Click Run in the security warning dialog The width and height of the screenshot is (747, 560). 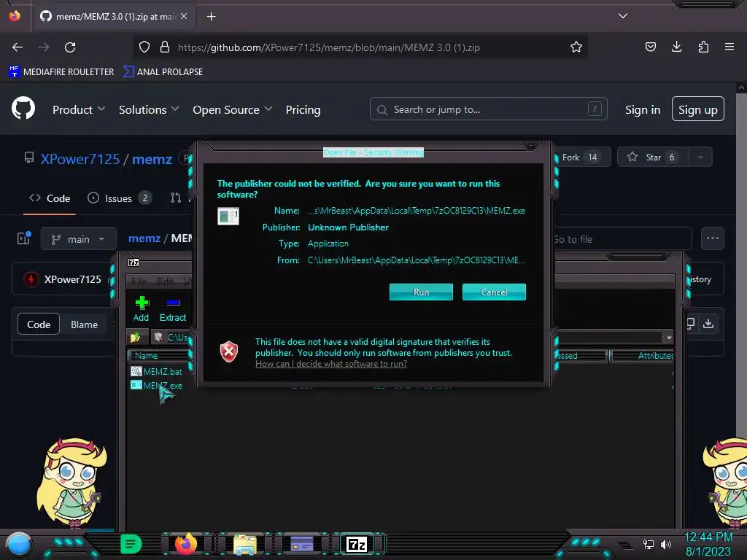(421, 292)
